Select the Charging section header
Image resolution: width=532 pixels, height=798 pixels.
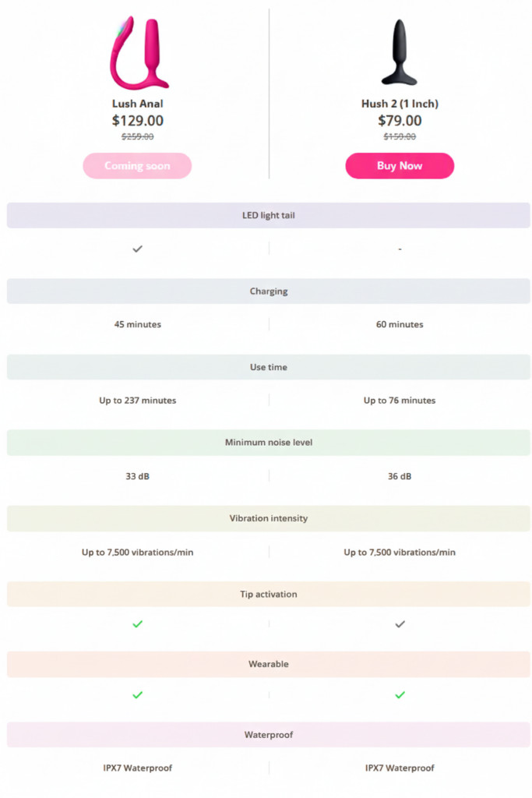point(268,291)
